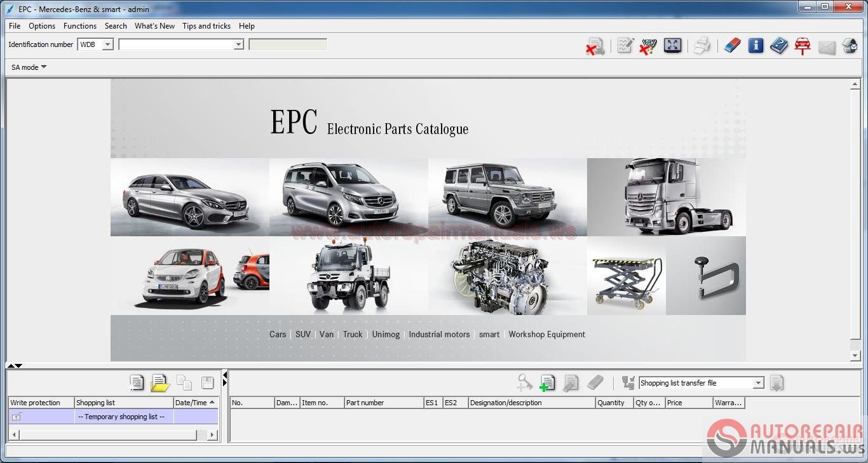
Task: Click the main panel scroll down arrow
Action: coord(855,356)
